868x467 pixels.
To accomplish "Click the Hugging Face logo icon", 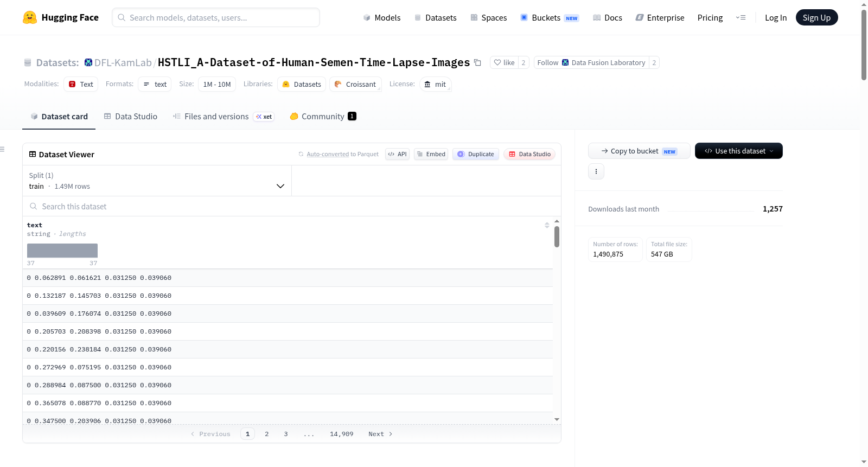I will coord(30,17).
